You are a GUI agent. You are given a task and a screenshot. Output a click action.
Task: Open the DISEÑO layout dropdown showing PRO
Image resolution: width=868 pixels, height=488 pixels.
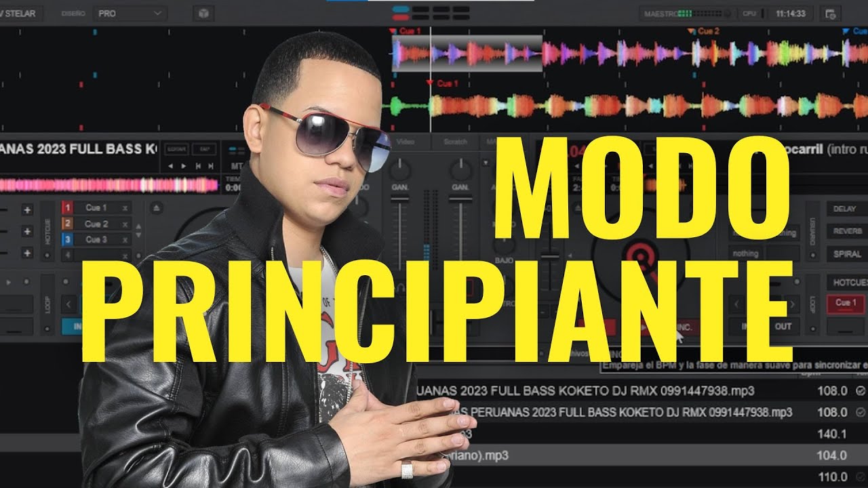pos(130,13)
